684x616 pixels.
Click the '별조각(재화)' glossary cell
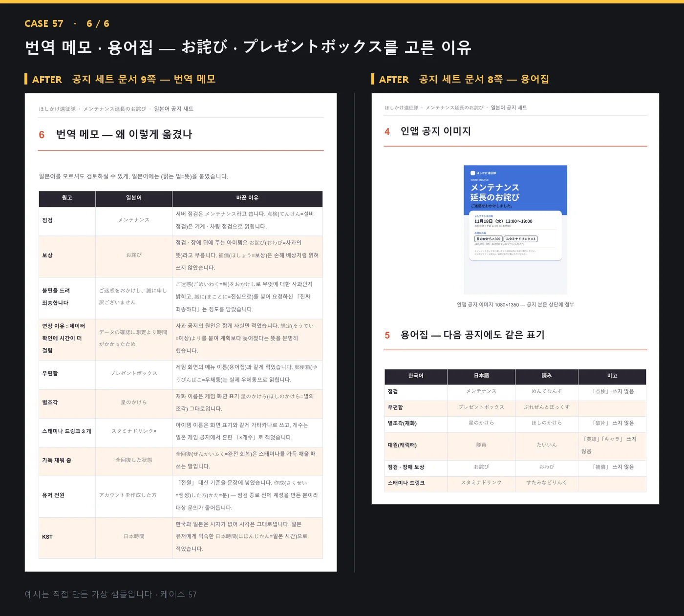[416, 424]
